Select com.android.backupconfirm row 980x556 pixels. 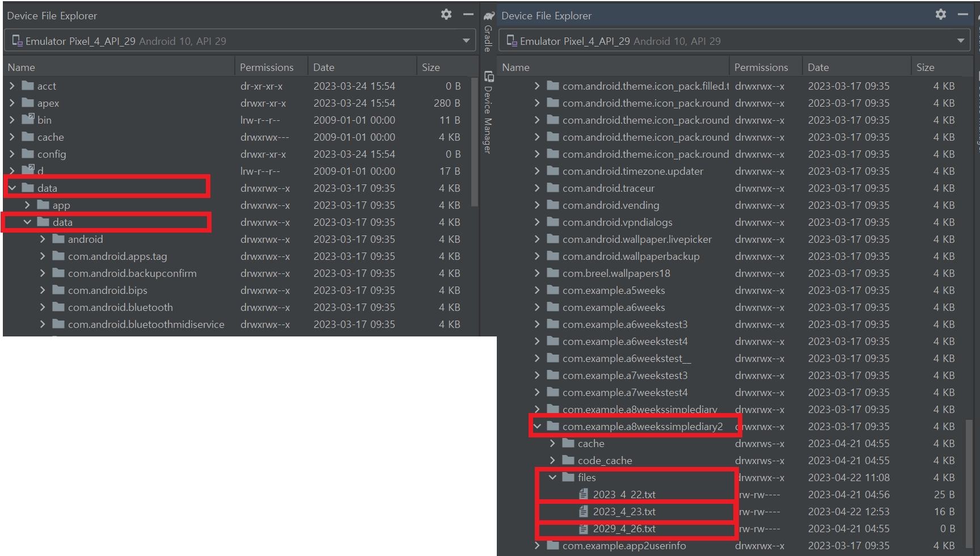[238, 273]
